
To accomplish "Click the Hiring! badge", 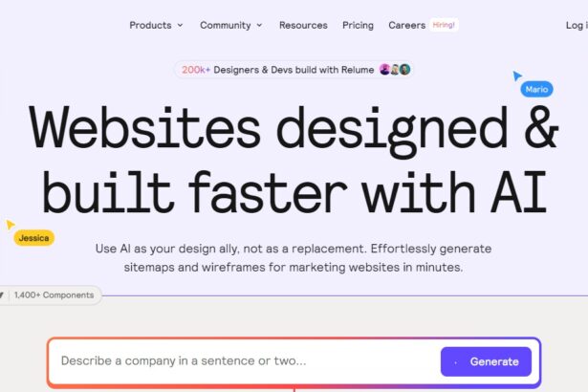I will pos(444,25).
